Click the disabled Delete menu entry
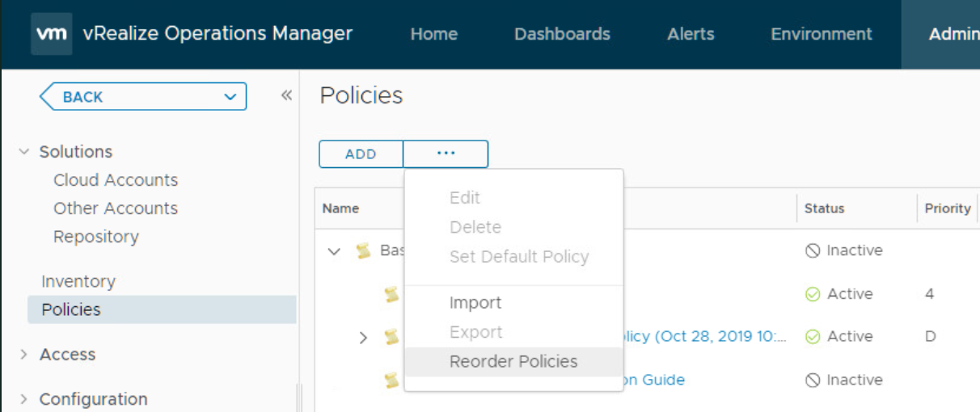Image resolution: width=980 pixels, height=412 pixels. click(x=475, y=228)
